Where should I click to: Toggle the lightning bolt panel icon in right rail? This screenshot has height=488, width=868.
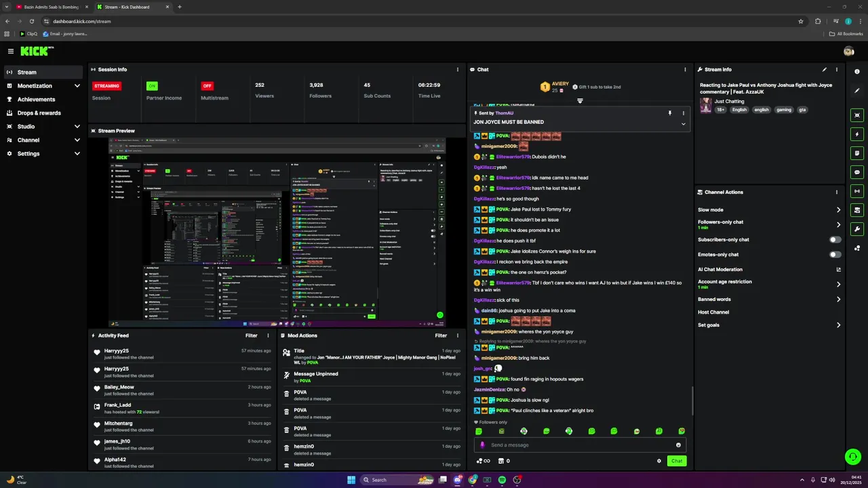pos(857,134)
